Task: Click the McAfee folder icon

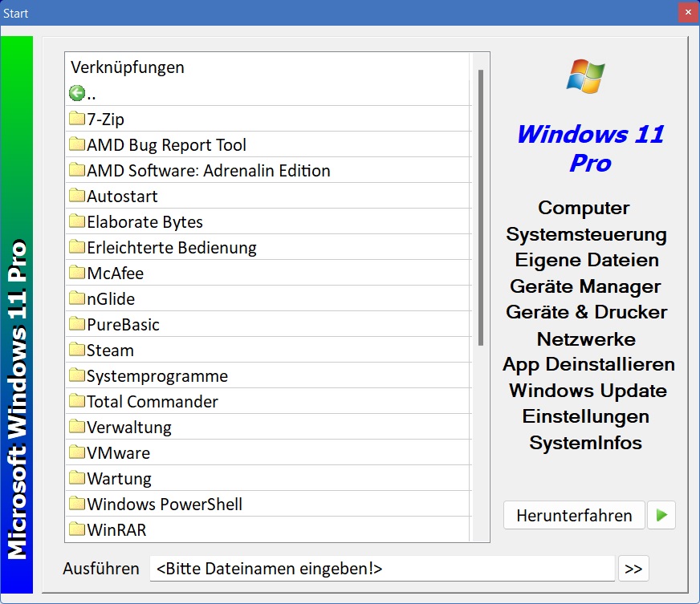Action: click(x=77, y=273)
